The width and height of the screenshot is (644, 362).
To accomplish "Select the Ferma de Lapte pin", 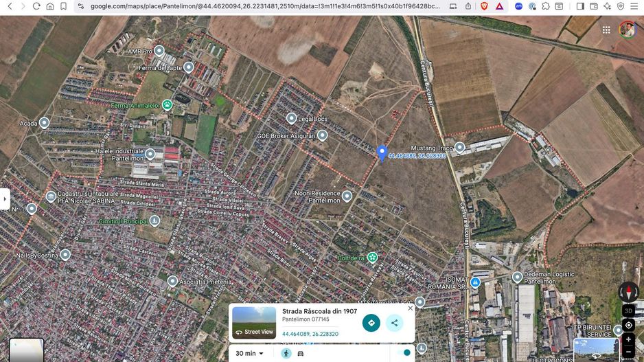I will pyautogui.click(x=189, y=67).
